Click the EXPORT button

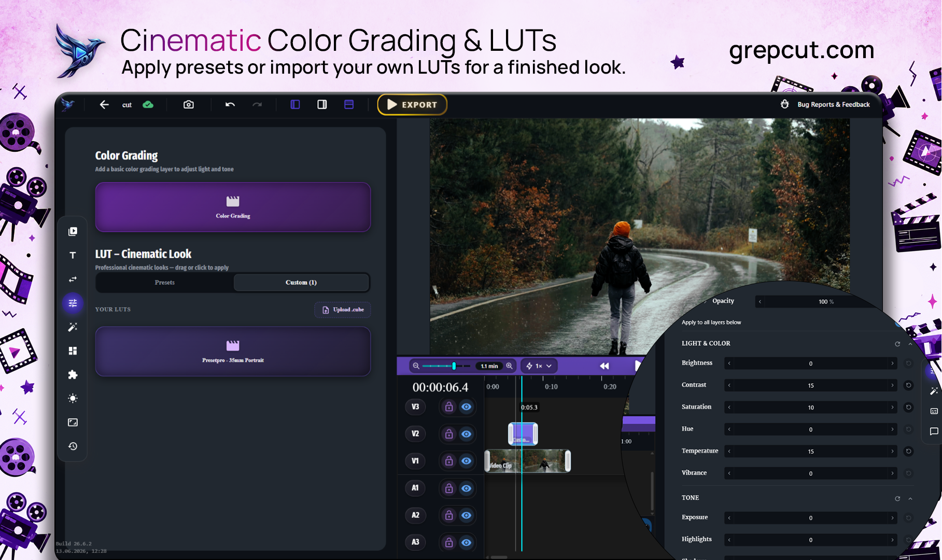point(412,105)
